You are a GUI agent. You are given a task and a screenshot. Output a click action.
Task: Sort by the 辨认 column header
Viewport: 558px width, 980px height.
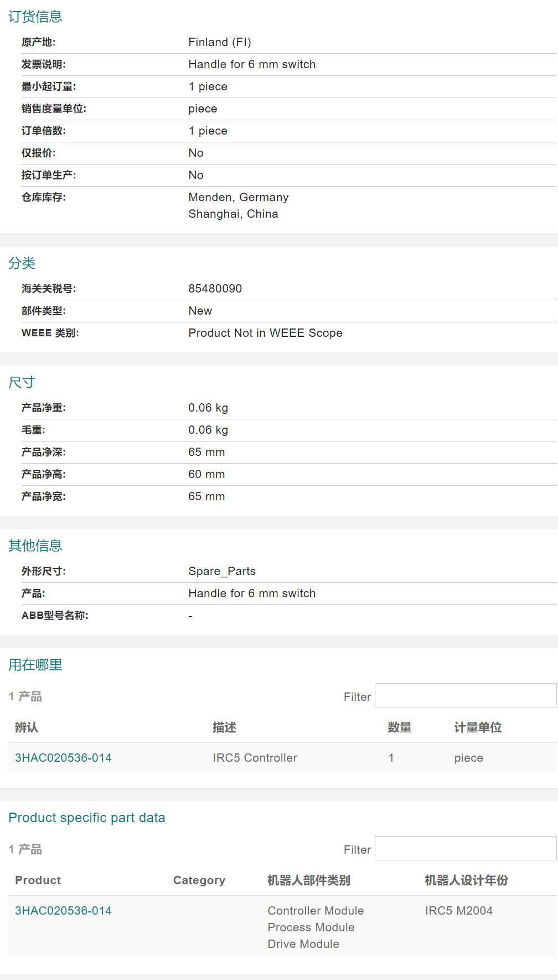click(27, 727)
